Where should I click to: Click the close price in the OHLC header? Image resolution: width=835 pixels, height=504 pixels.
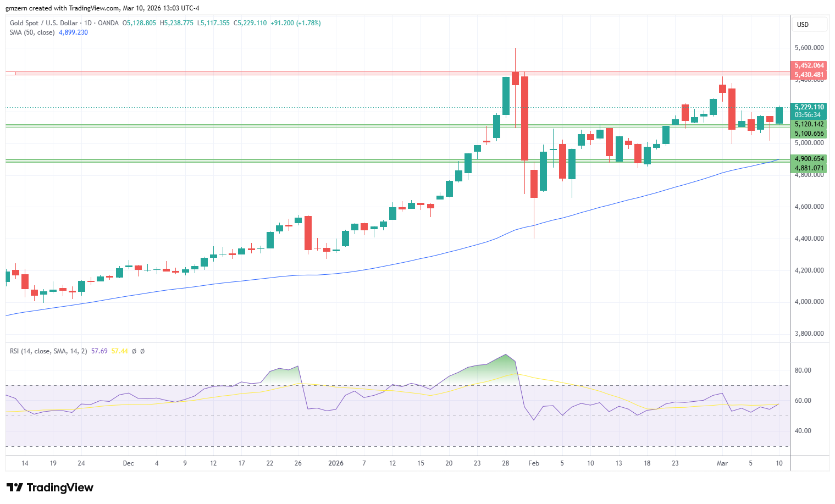point(250,23)
